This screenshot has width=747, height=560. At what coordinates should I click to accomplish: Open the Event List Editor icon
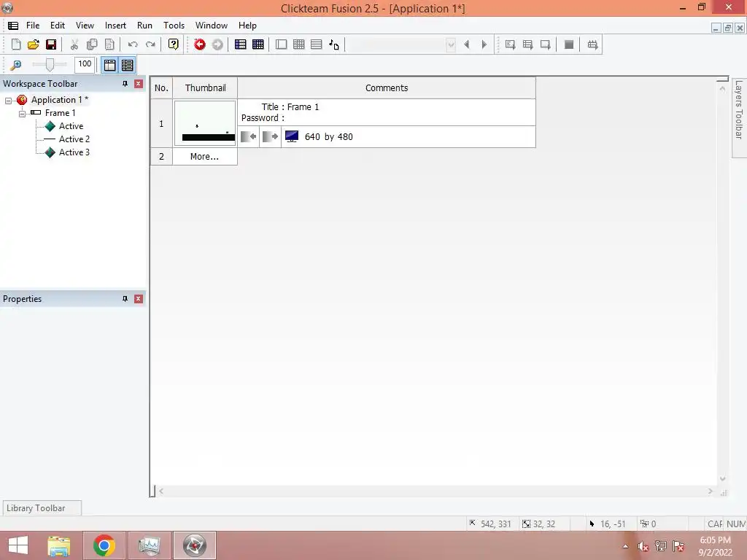[317, 44]
